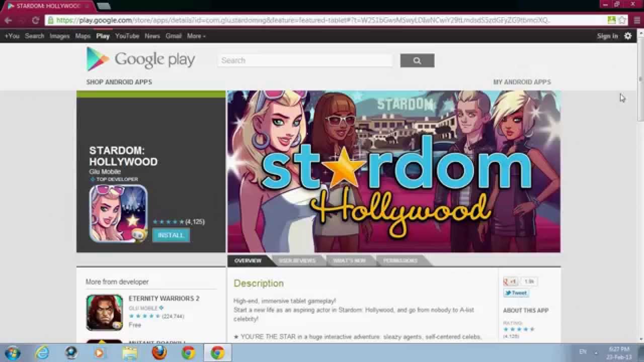The height and width of the screenshot is (362, 644).
Task: Select the Overview tab
Action: pos(248,260)
